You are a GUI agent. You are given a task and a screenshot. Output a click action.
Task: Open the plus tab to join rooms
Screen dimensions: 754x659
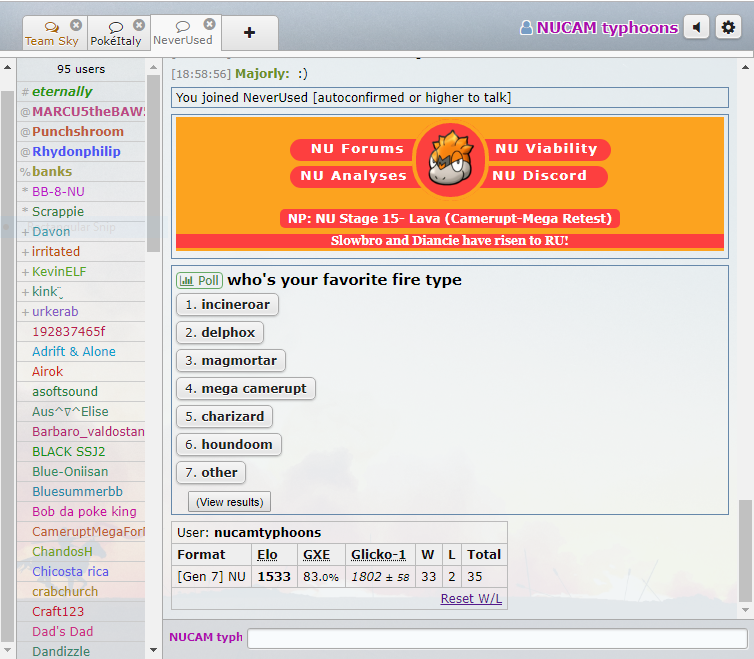click(x=250, y=33)
